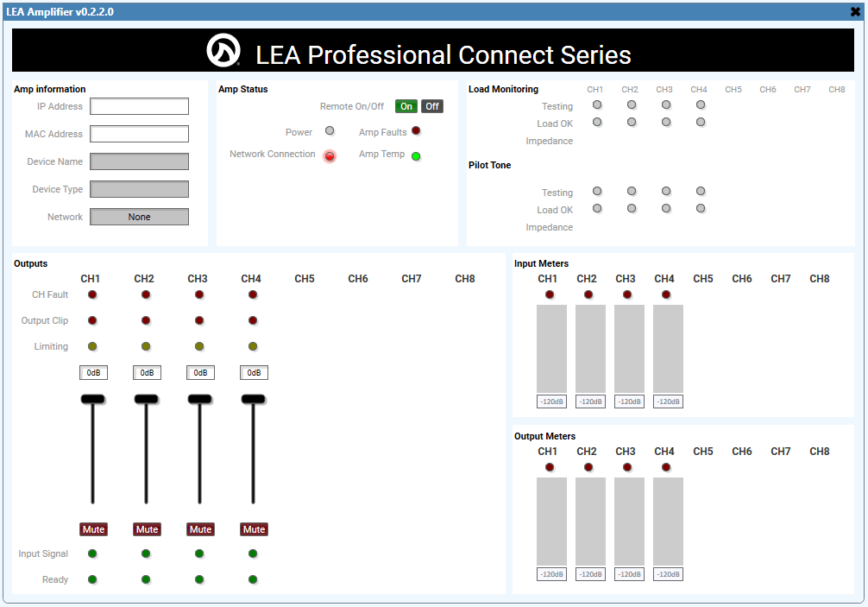868x607 pixels.
Task: Click Pilot Tone CH3 Load OK indicator
Action: [x=666, y=208]
